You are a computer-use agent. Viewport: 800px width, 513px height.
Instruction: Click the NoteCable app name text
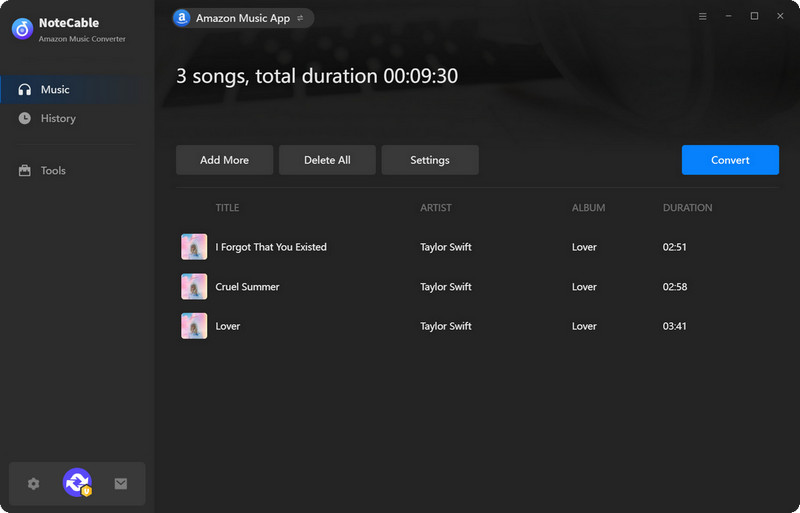pyautogui.click(x=69, y=23)
